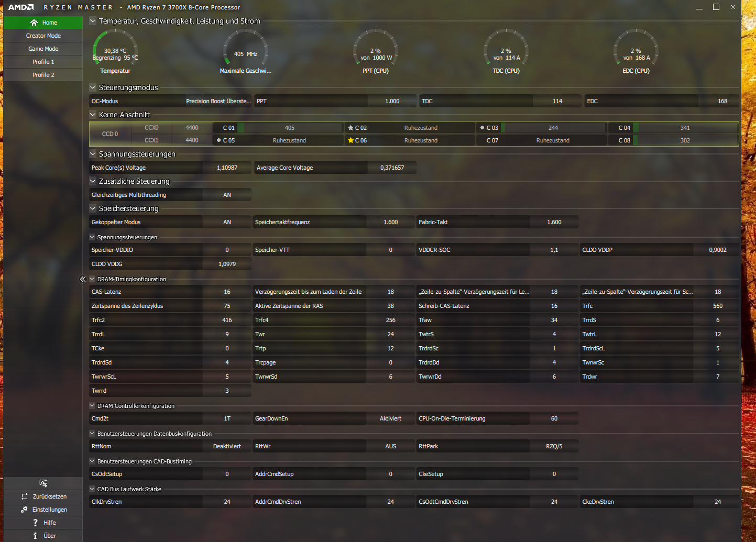
Task: Click the ClkDrvStren value 24
Action: point(227,502)
